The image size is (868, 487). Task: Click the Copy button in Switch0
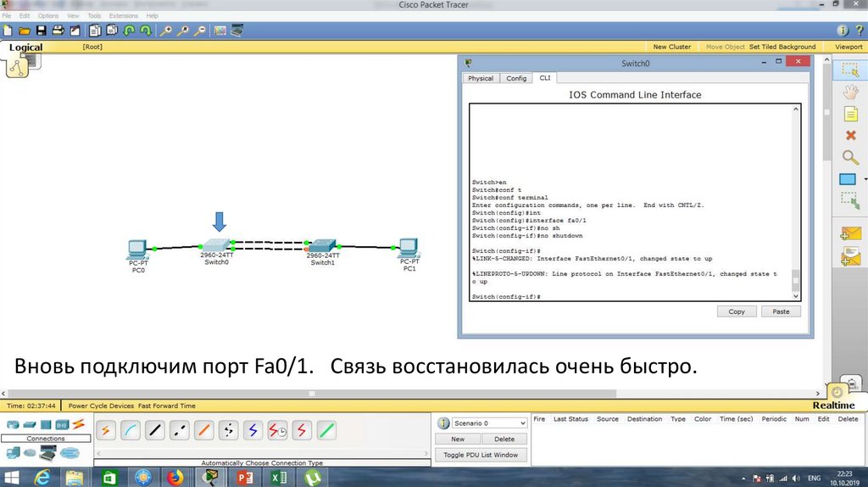pos(737,311)
